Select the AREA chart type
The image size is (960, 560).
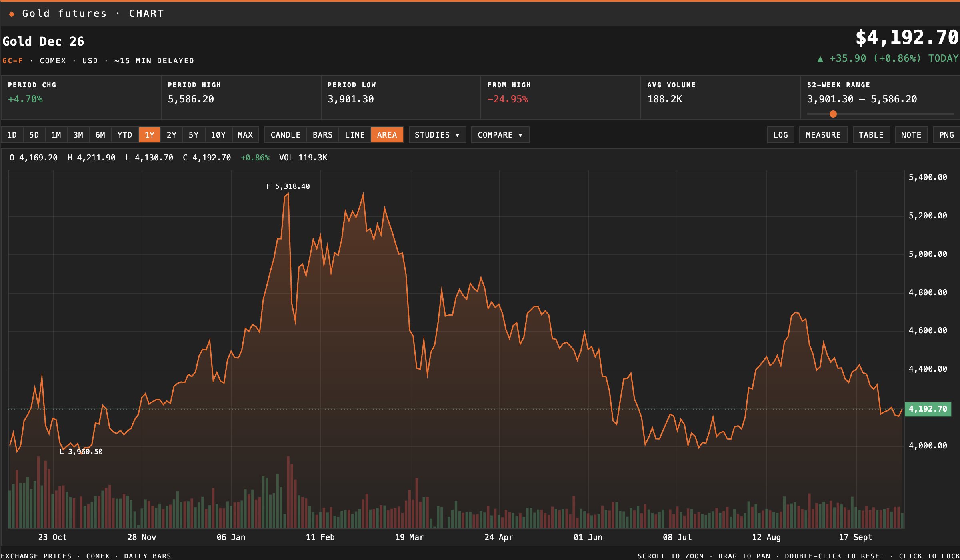point(387,135)
